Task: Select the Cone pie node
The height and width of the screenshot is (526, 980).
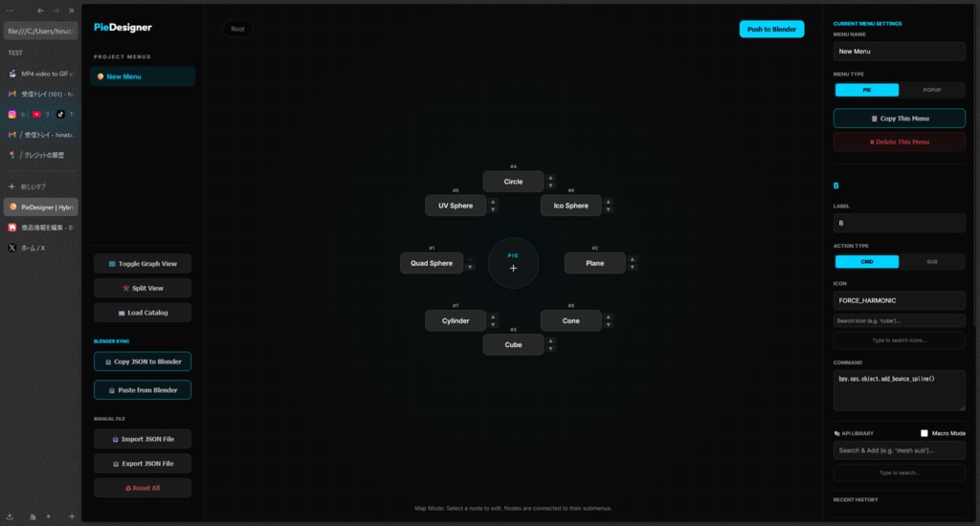Action: point(570,320)
